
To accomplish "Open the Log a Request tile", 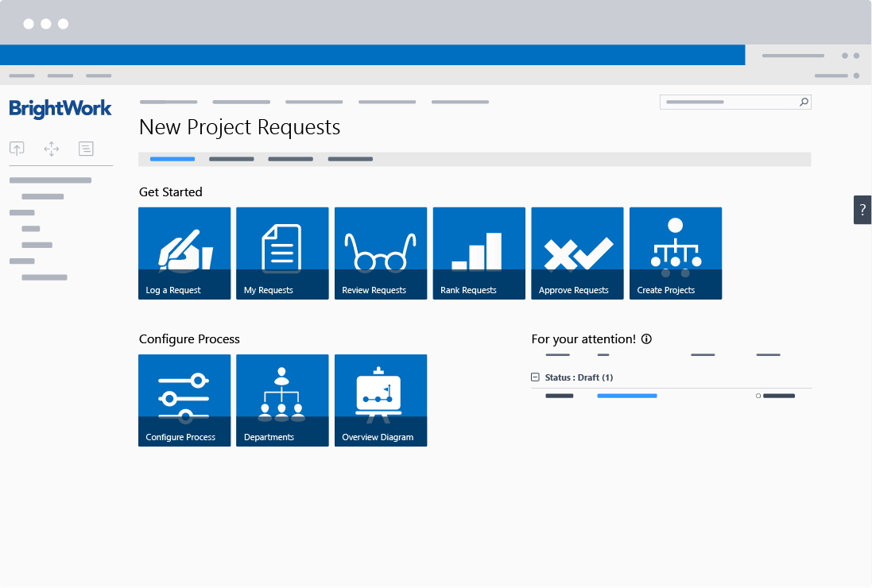I will click(184, 253).
